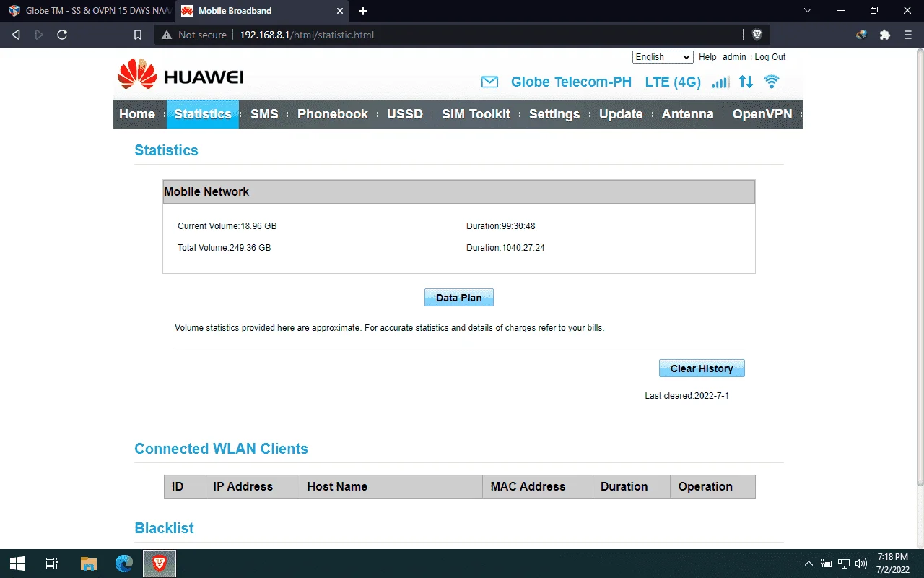Image resolution: width=924 pixels, height=578 pixels.
Task: Go back with the browser back arrow
Action: (x=16, y=35)
